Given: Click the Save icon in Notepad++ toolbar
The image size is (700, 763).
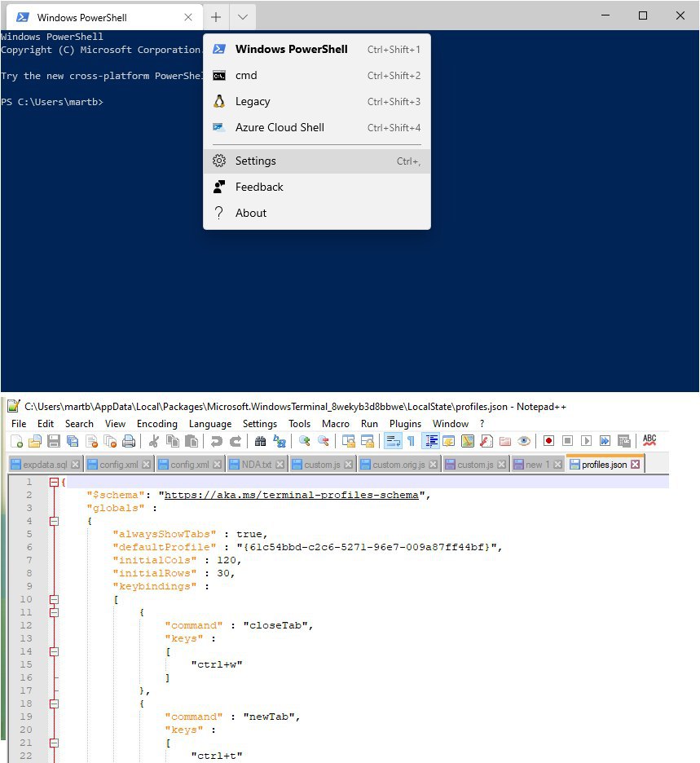Looking at the screenshot, I should coord(54,441).
